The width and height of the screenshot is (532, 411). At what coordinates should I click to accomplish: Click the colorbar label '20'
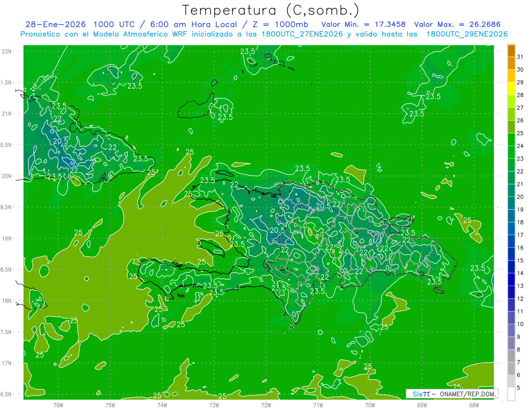pos(520,197)
